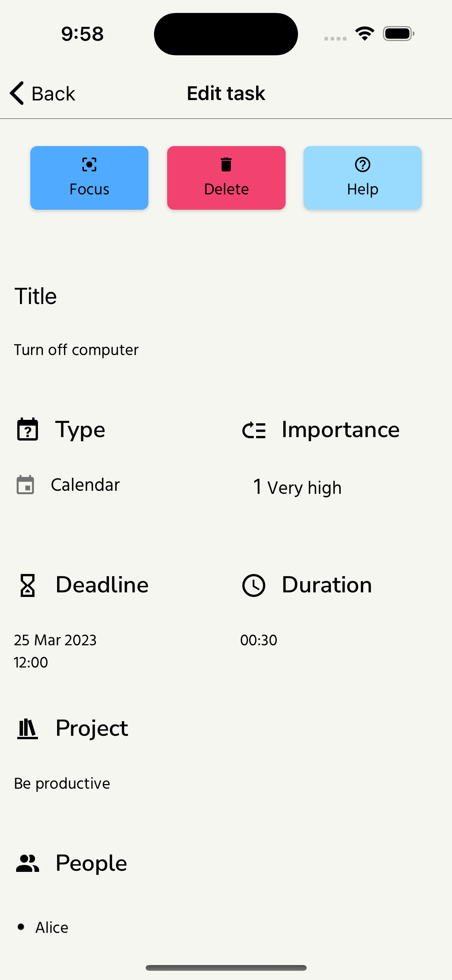Open Help for editing tasks
Screen dimensions: 452x980
pos(362,178)
